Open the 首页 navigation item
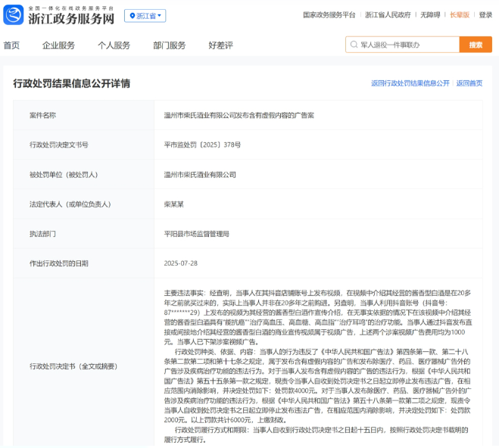Viewport: 499px width, 448px height. click(11, 45)
